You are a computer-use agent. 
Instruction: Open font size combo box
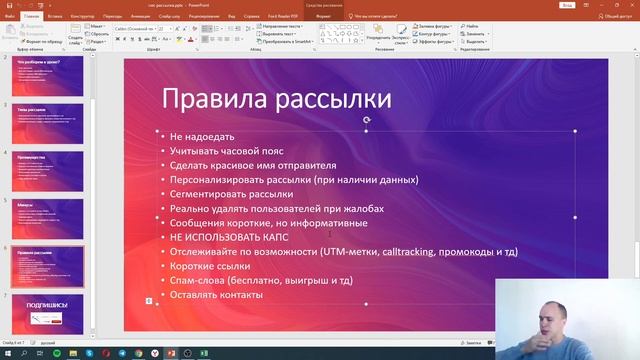tap(165, 29)
